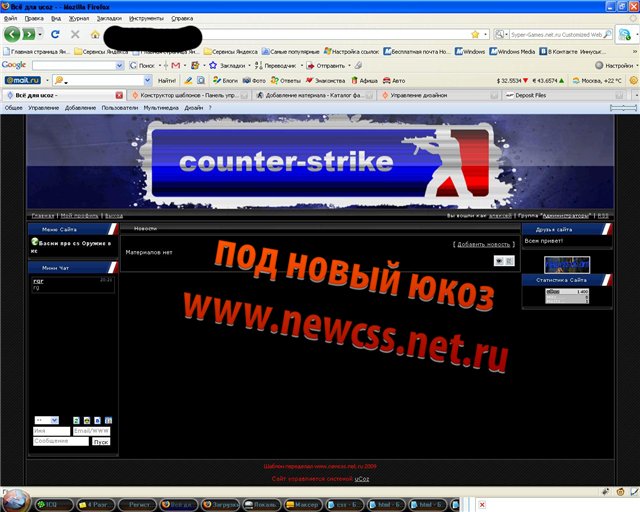Viewport: 640px width, 512px height.
Task: Focus the Сообщение message field
Action: click(61, 441)
